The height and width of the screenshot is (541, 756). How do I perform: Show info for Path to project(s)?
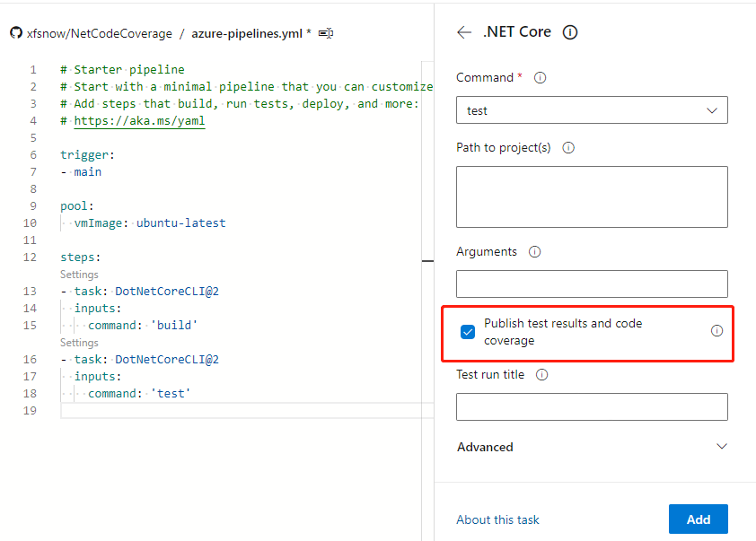coord(568,147)
